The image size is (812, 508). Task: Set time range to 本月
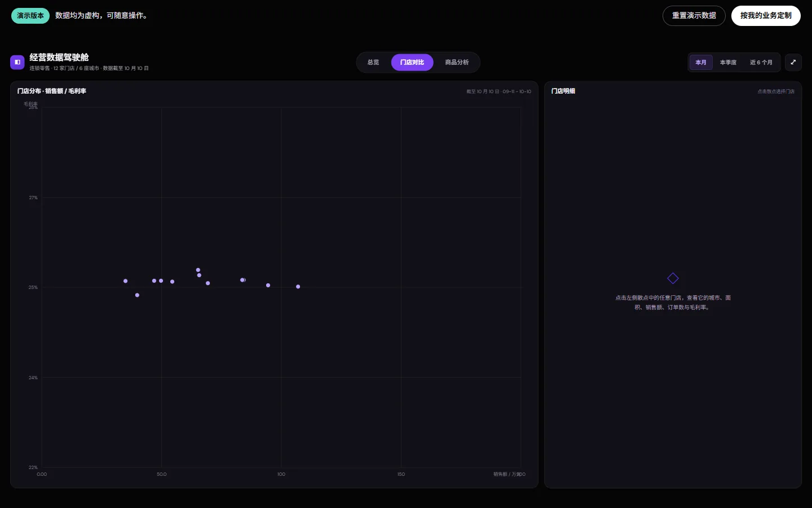(x=701, y=63)
